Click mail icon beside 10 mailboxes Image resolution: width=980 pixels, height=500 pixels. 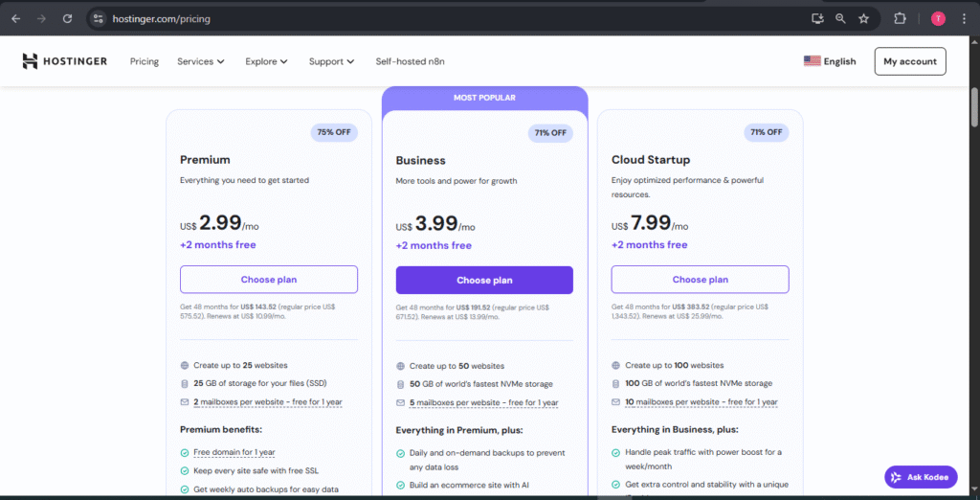point(615,402)
